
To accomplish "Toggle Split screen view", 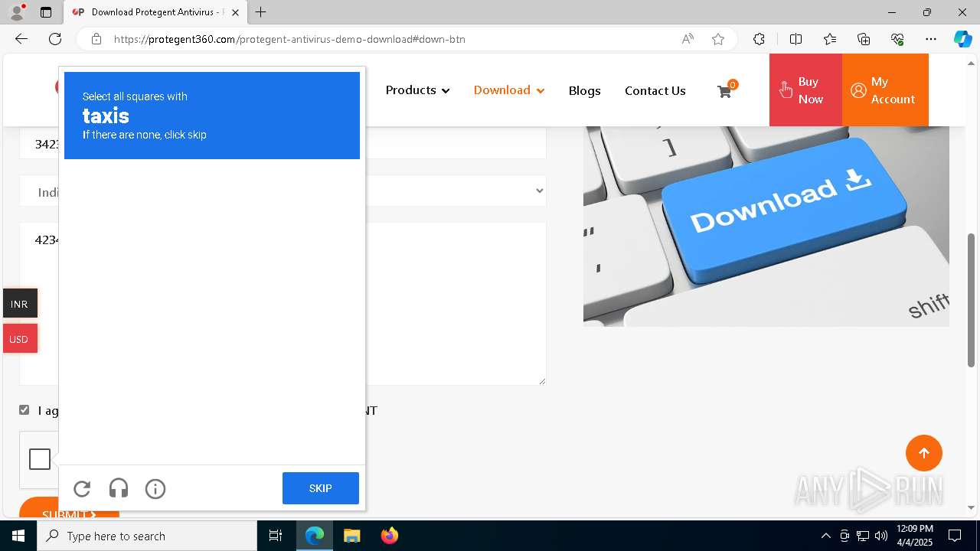I will point(795,39).
